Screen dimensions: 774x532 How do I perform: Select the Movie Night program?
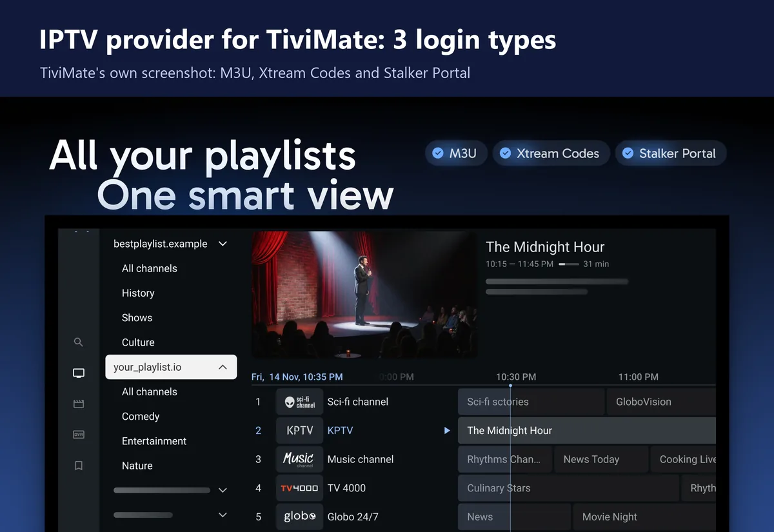tap(644, 517)
